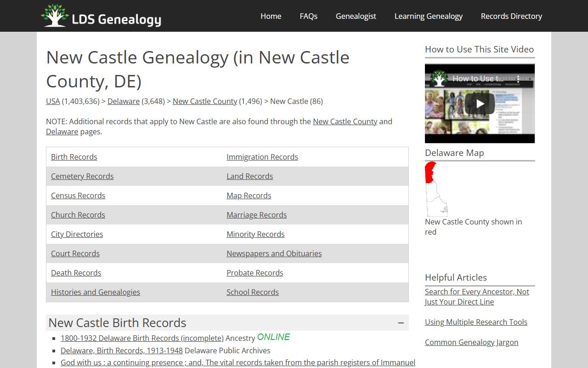588x368 pixels.
Task: Go to the USA breadcrumb link
Action: point(53,101)
